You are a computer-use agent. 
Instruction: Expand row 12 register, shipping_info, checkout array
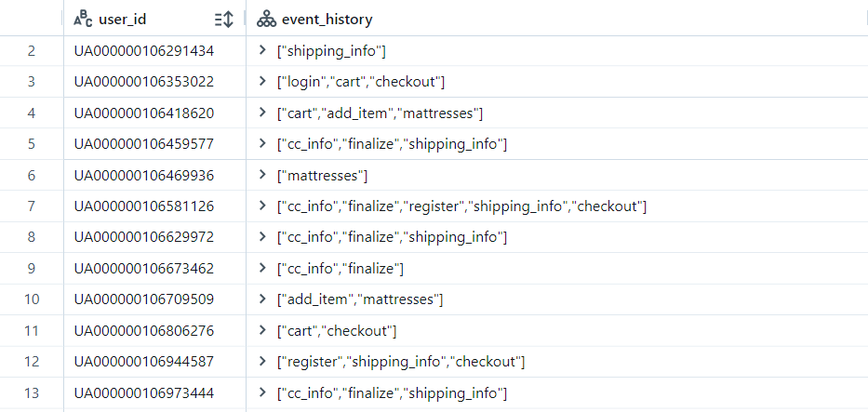(262, 362)
